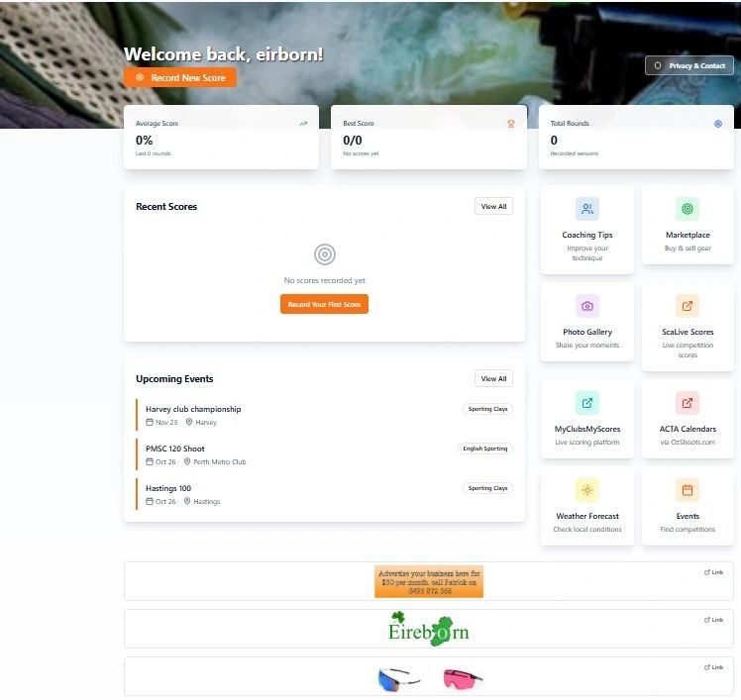
Task: Click View All in Recent Scores
Action: click(493, 207)
